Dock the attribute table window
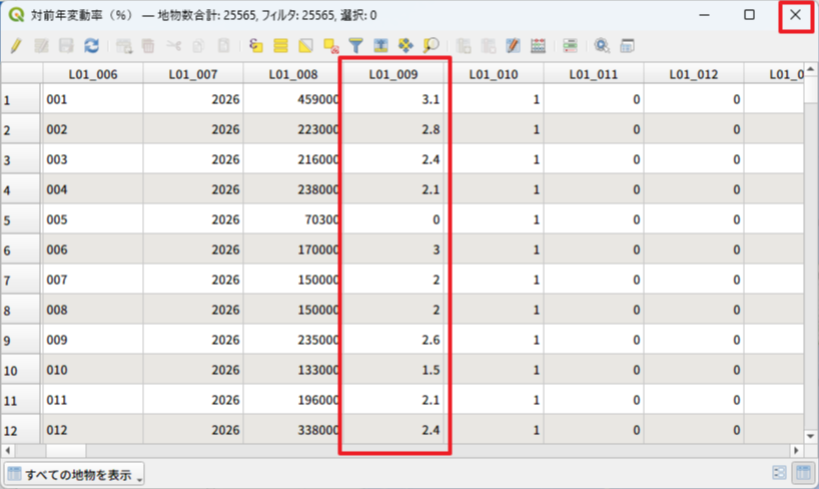 (x=627, y=46)
